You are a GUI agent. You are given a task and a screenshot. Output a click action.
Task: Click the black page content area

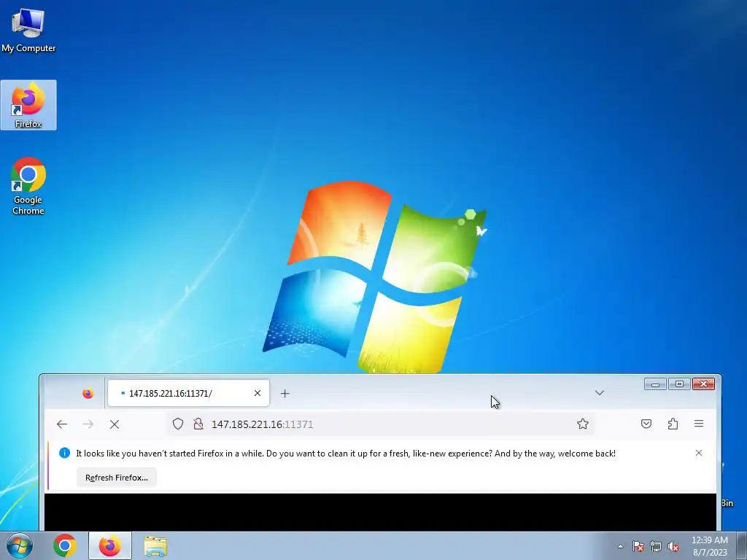(380, 512)
